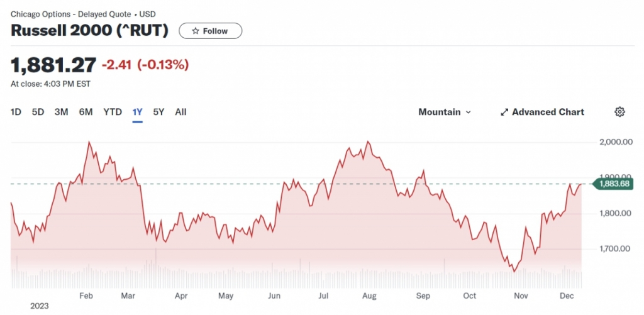Follow the Russell 2000 index
The image size is (644, 315).
(210, 31)
